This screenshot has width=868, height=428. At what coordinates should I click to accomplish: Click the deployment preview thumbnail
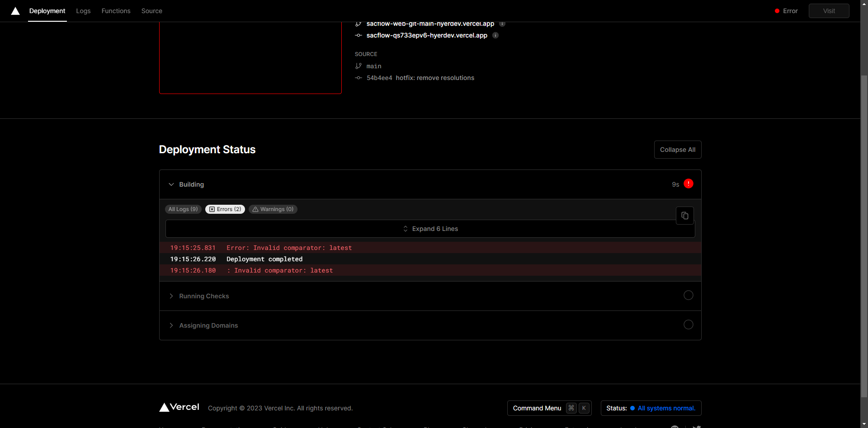click(250, 58)
